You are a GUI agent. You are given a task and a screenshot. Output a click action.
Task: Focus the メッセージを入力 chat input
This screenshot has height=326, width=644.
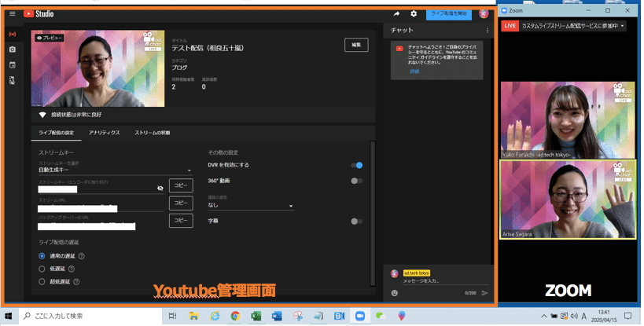[446, 281]
